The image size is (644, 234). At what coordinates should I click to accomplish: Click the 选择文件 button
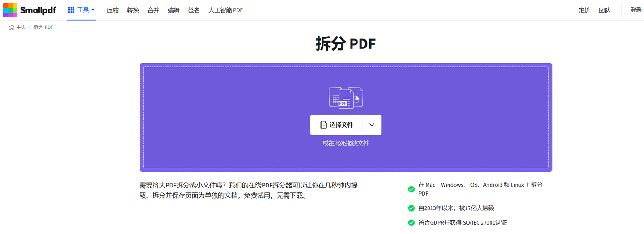pos(336,125)
